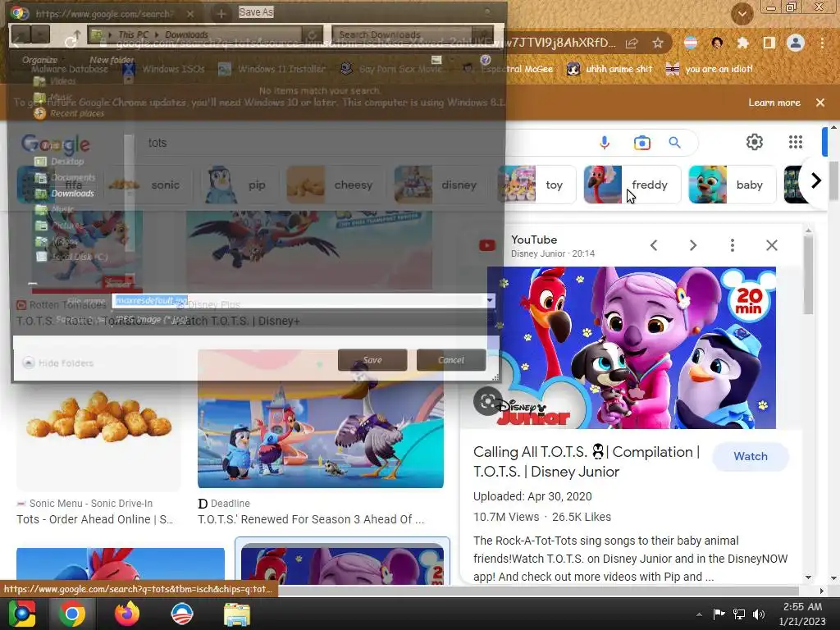
Task: Select the freddy search chip
Action: click(632, 185)
